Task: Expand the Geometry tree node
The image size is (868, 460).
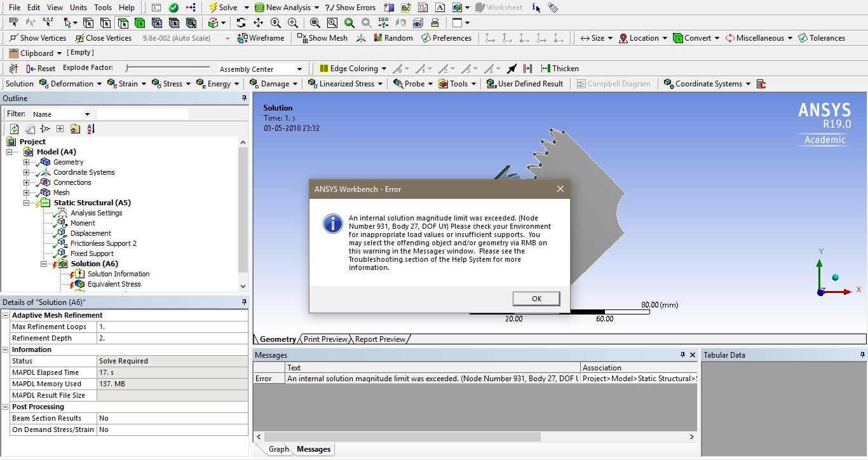Action: (x=26, y=162)
